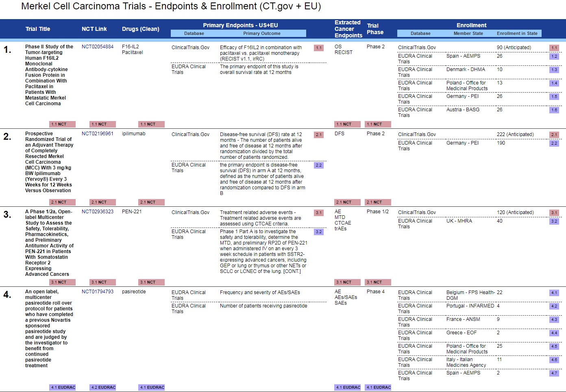This screenshot has height=392, width=566.
Task: Click the Member State sub-header
Action: click(x=468, y=33)
